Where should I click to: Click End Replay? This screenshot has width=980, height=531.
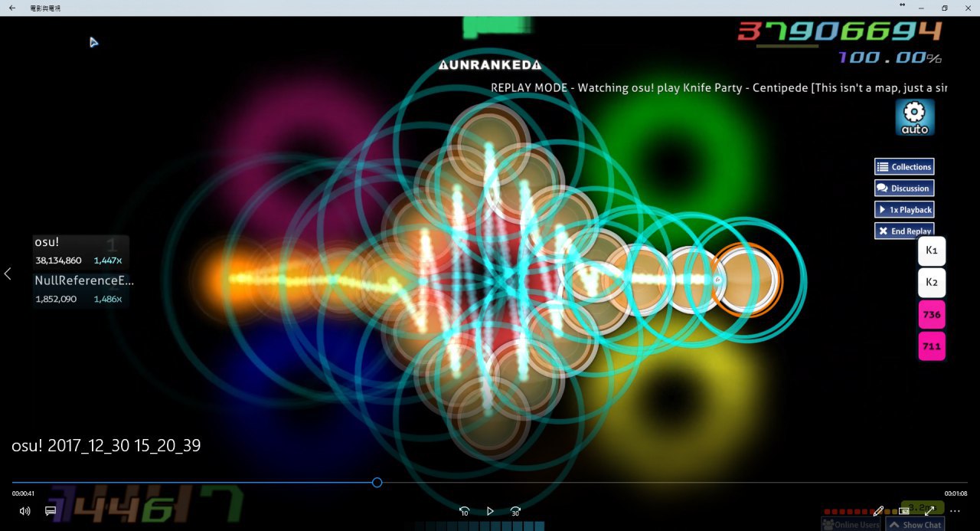pos(904,231)
